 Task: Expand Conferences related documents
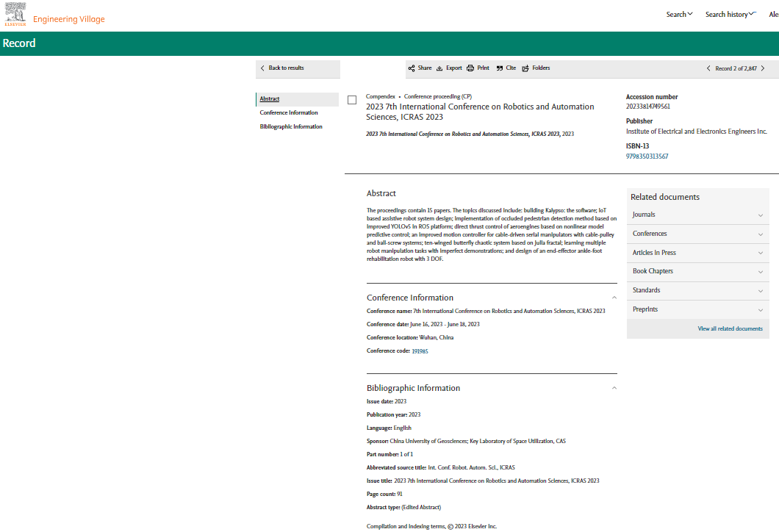click(697, 234)
